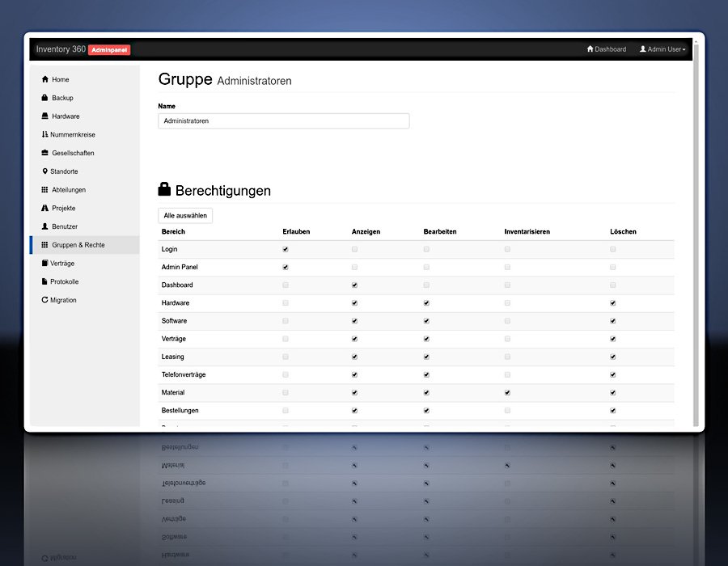Toggle Bearbeiten checkbox for Hardware
The image size is (728, 566).
(426, 303)
